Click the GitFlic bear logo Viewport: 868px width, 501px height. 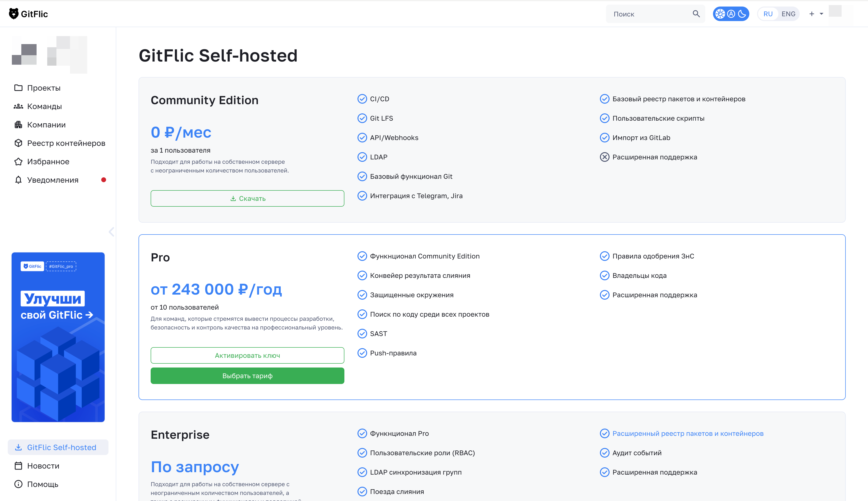click(x=28, y=14)
